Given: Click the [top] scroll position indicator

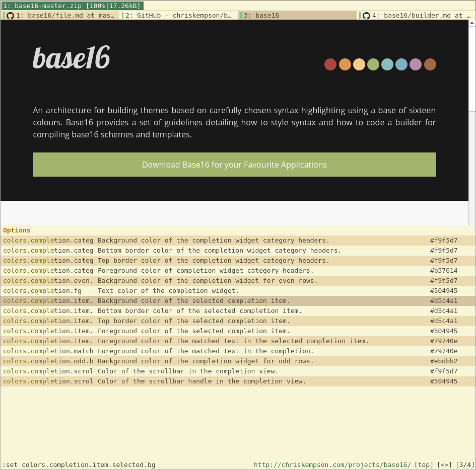Looking at the screenshot, I should pos(424,465).
